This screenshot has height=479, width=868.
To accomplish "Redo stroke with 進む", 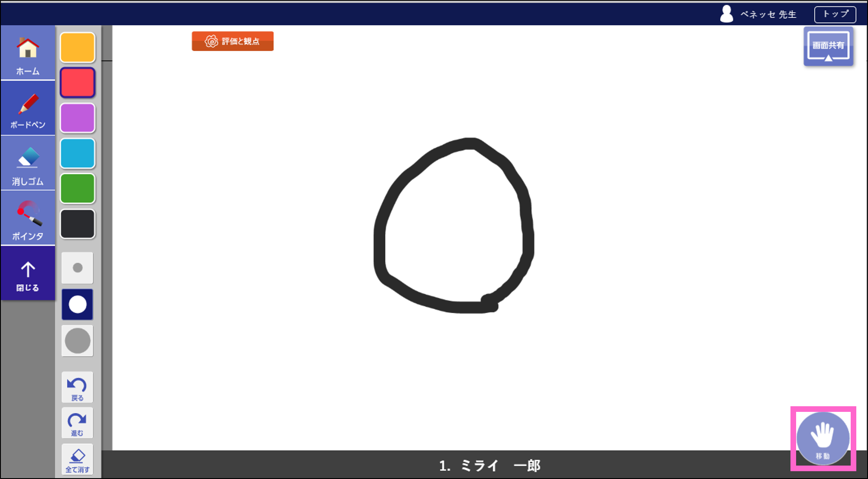I will (77, 423).
